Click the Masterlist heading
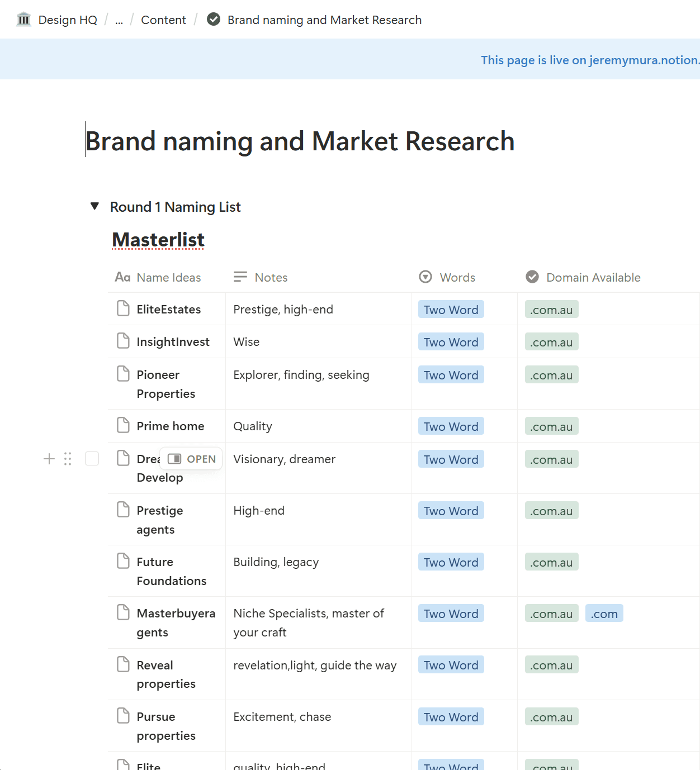This screenshot has height=770, width=700. coord(158,239)
